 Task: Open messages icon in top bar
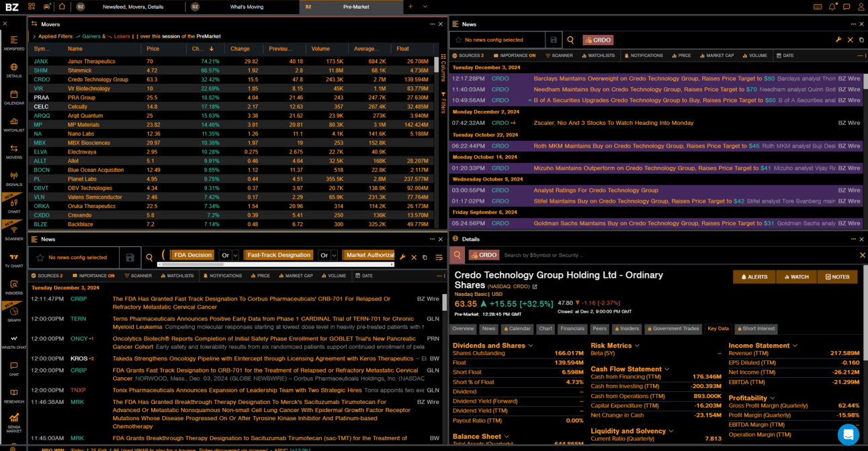point(846,7)
